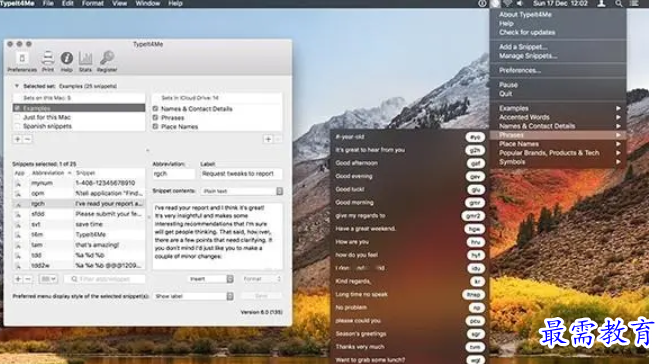Viewport: 663px width, 364px height.
Task: Click the gfe abbreviation badge for Good evening
Action: (x=475, y=176)
